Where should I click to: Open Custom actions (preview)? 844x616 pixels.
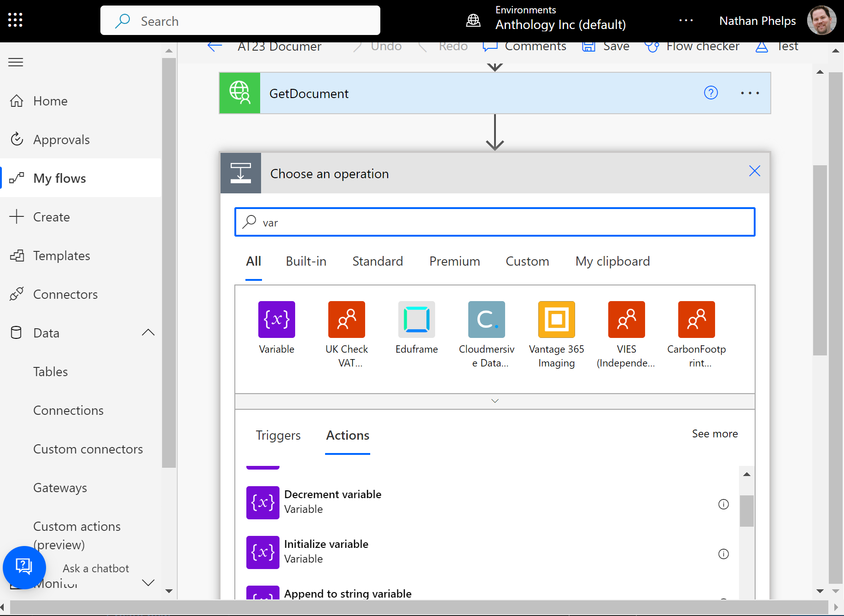(77, 535)
